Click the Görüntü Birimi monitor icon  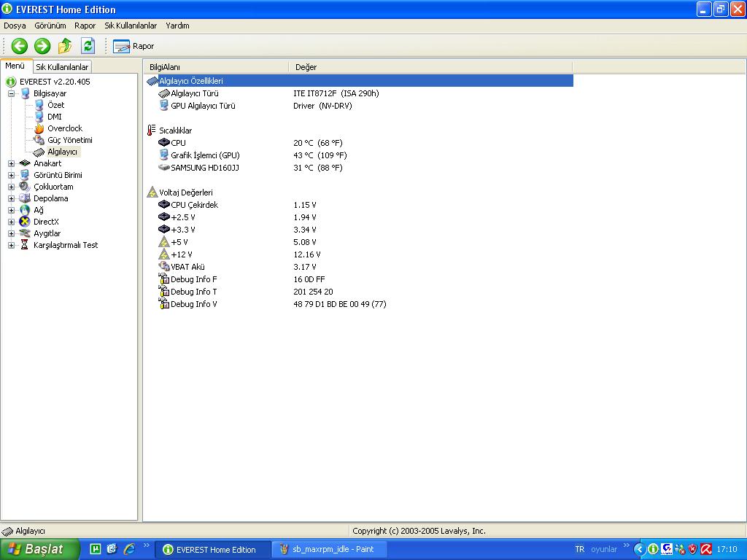point(25,175)
